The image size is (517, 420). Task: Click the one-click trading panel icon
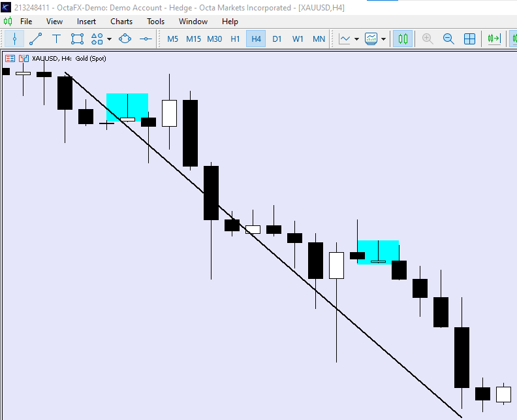[10, 59]
